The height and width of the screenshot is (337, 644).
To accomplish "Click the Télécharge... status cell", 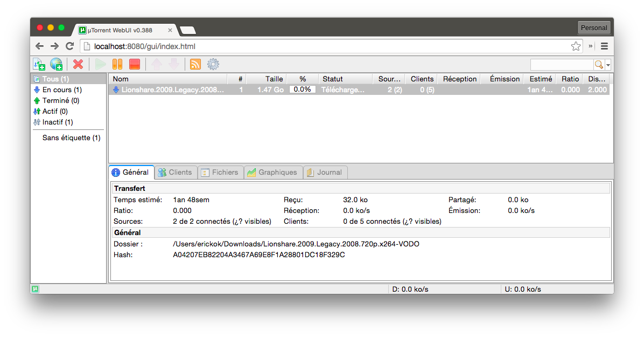I will (343, 90).
